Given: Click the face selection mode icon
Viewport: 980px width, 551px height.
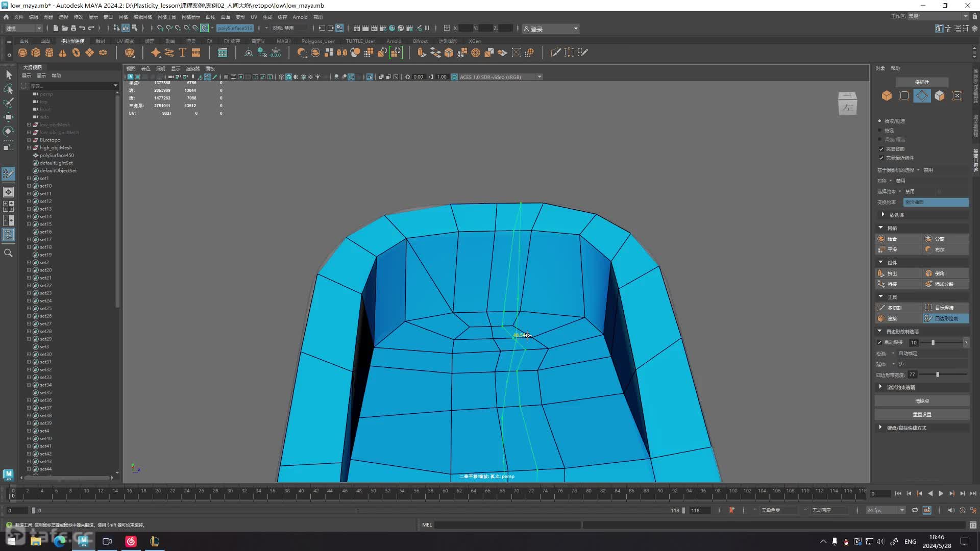Looking at the screenshot, I should 940,96.
